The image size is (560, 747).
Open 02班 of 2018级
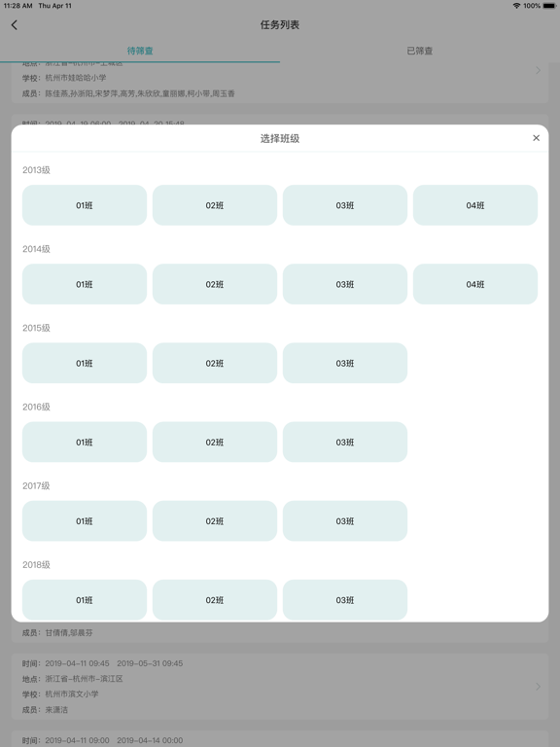[x=215, y=600]
